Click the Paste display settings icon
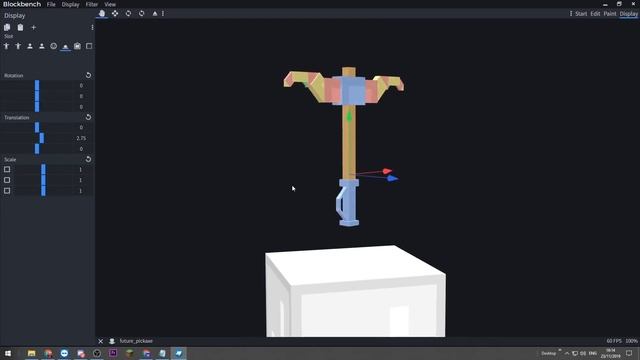This screenshot has height=360, width=640. (x=20, y=27)
